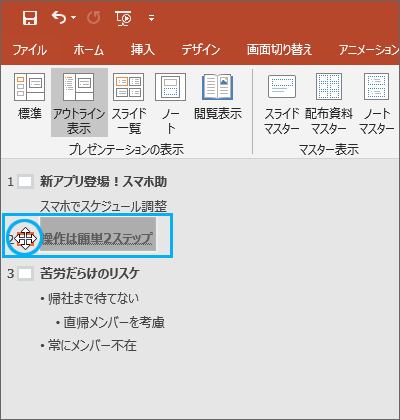400x420 pixels.
Task: Open ノートマスター view
Action: click(377, 103)
